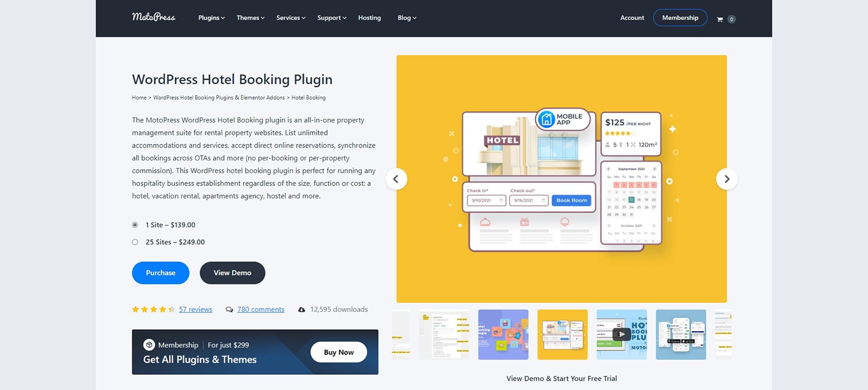This screenshot has height=390, width=868.
Task: Click the View Demo & Start Your Free Trial caption
Action: 561,379
